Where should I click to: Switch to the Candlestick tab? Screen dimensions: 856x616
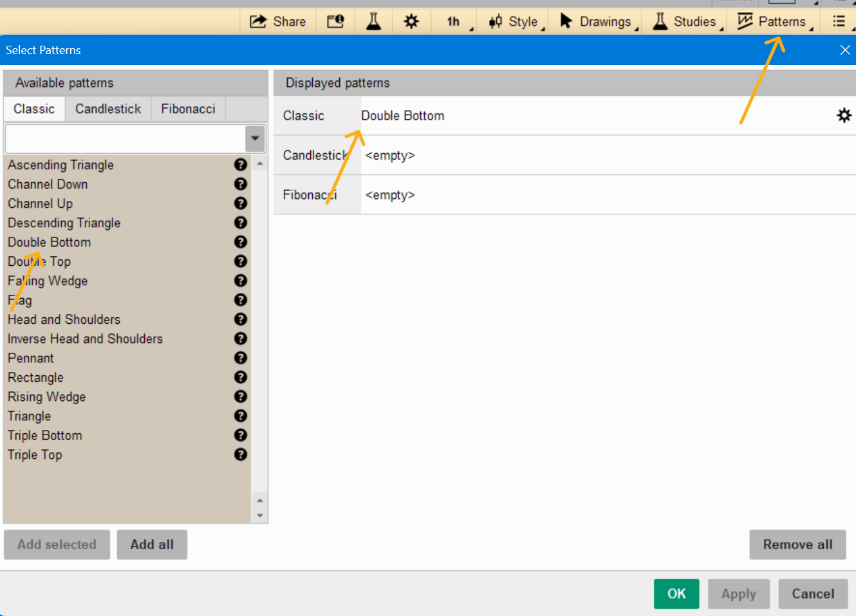[x=108, y=109]
